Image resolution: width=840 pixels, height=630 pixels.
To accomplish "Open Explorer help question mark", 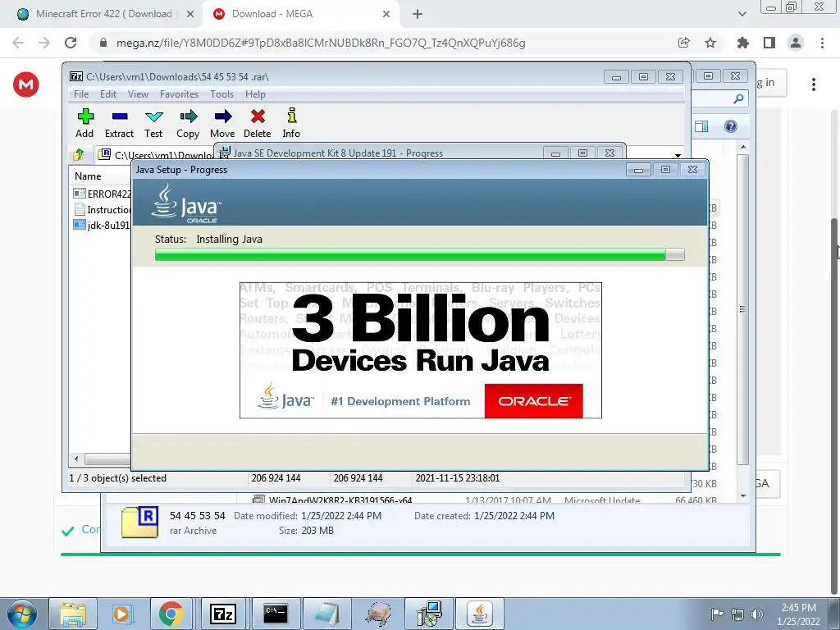I will tap(731, 126).
